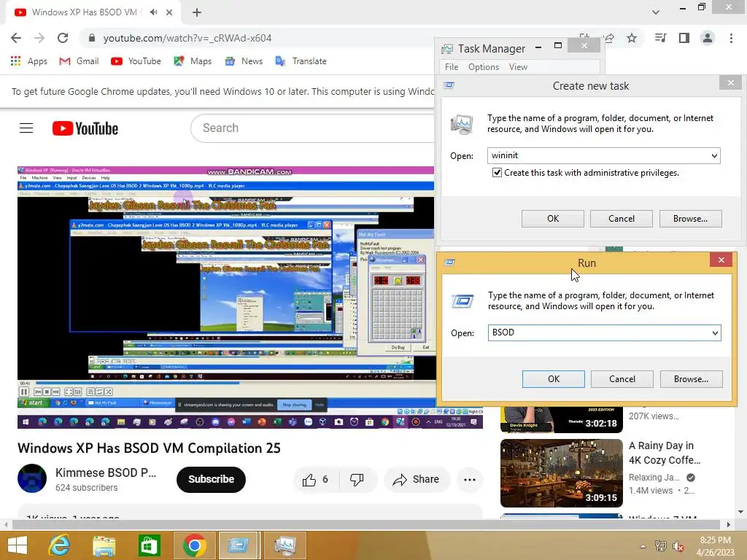The height and width of the screenshot is (560, 747).
Task: Switch to Run window in taskbar
Action: point(238,545)
